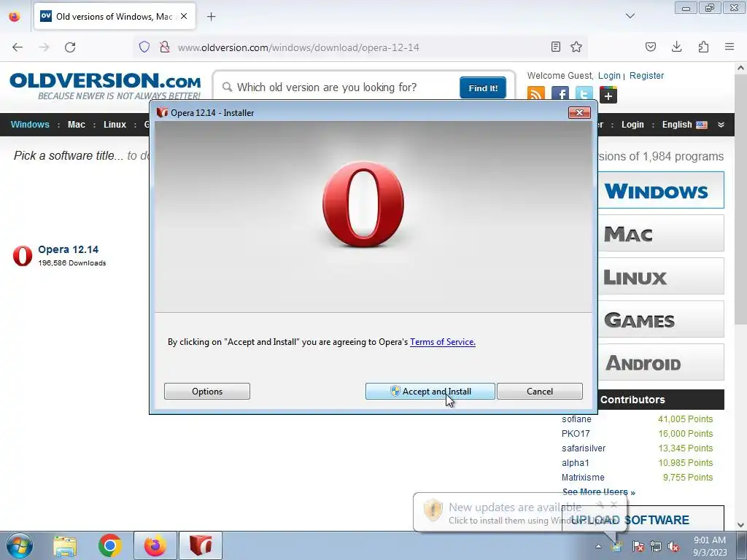Open the RSS feed icon
747x560 pixels.
pos(536,94)
